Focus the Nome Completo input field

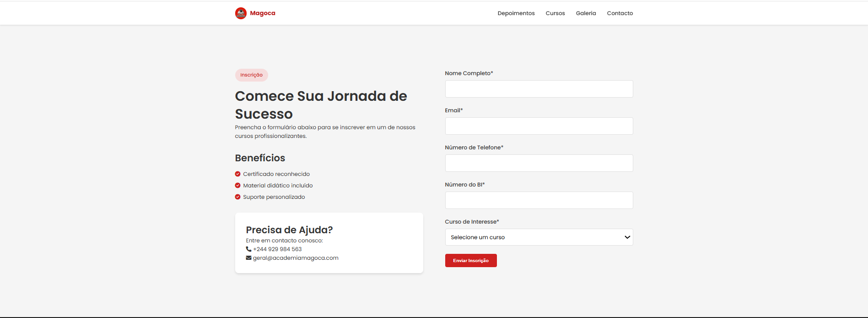pos(539,89)
